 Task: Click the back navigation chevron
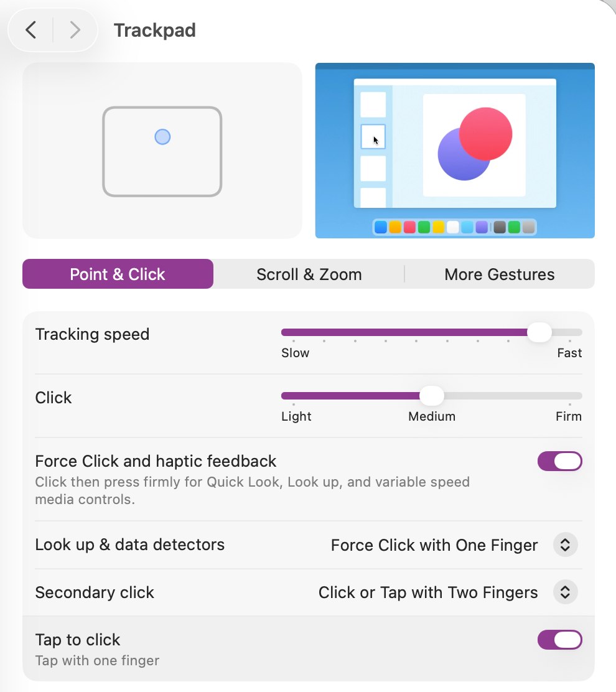[31, 30]
